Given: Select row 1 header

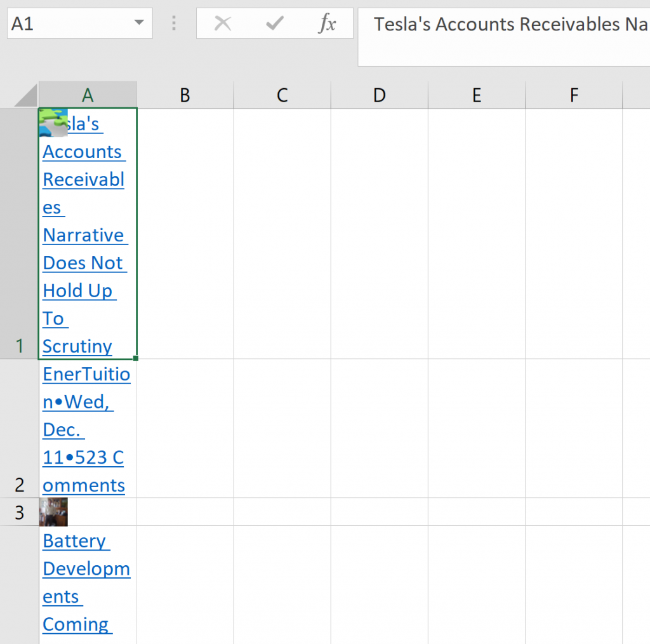Looking at the screenshot, I should pos(19,234).
